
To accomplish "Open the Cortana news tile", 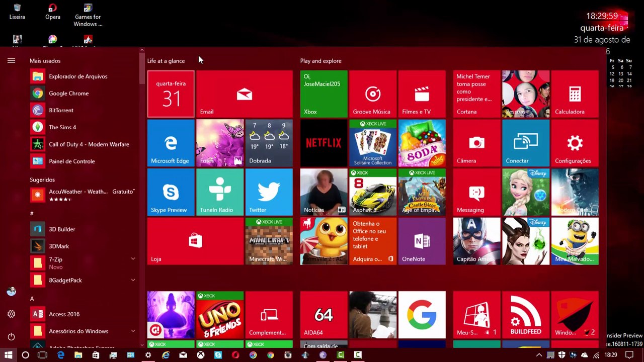I will point(476,94).
